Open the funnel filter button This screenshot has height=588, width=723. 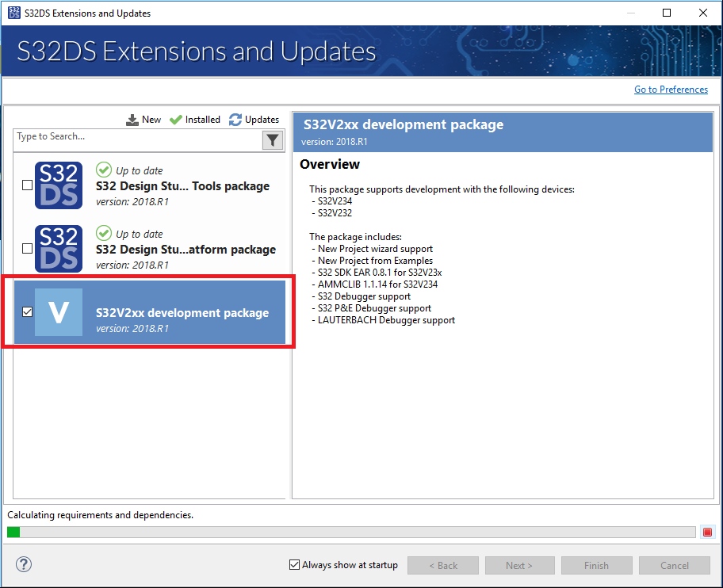click(x=273, y=140)
